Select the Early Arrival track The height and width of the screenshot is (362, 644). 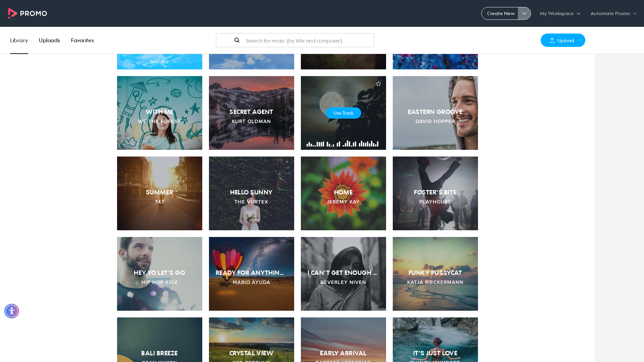[343, 340]
